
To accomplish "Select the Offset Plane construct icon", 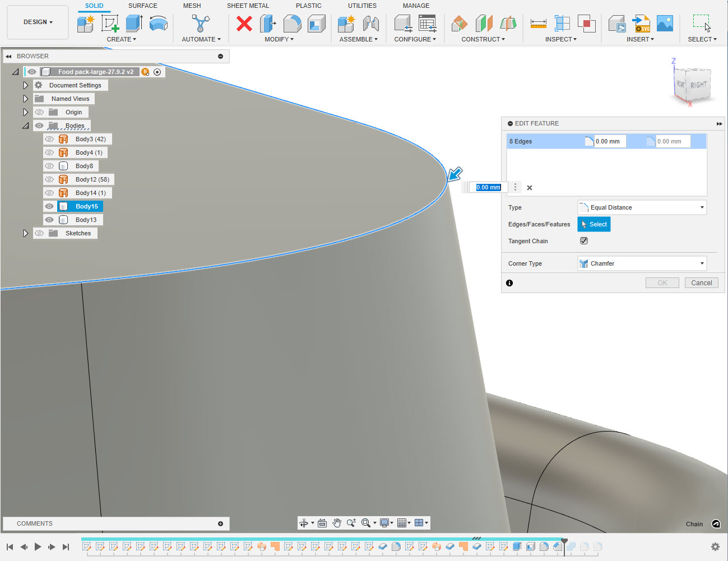I will click(460, 24).
